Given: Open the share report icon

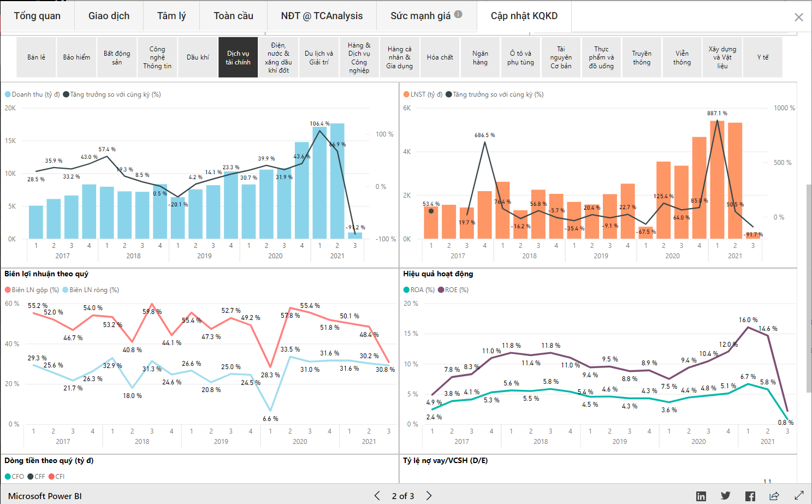Looking at the screenshot, I should coord(774,496).
